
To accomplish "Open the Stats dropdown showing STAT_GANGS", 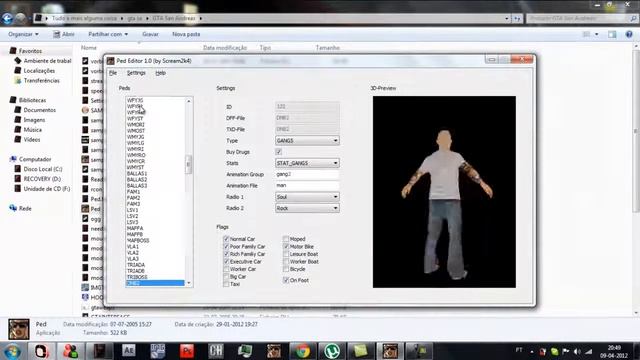I will point(307,163).
